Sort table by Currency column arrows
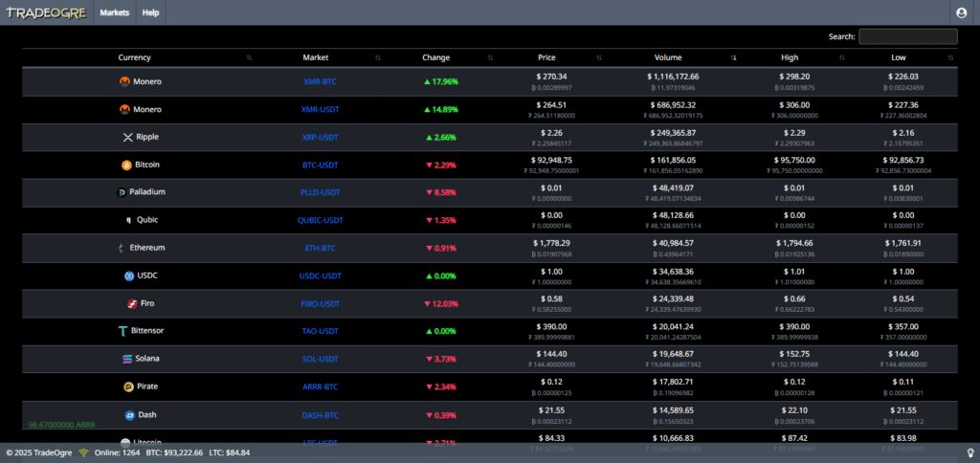980x463 pixels. [x=250, y=57]
